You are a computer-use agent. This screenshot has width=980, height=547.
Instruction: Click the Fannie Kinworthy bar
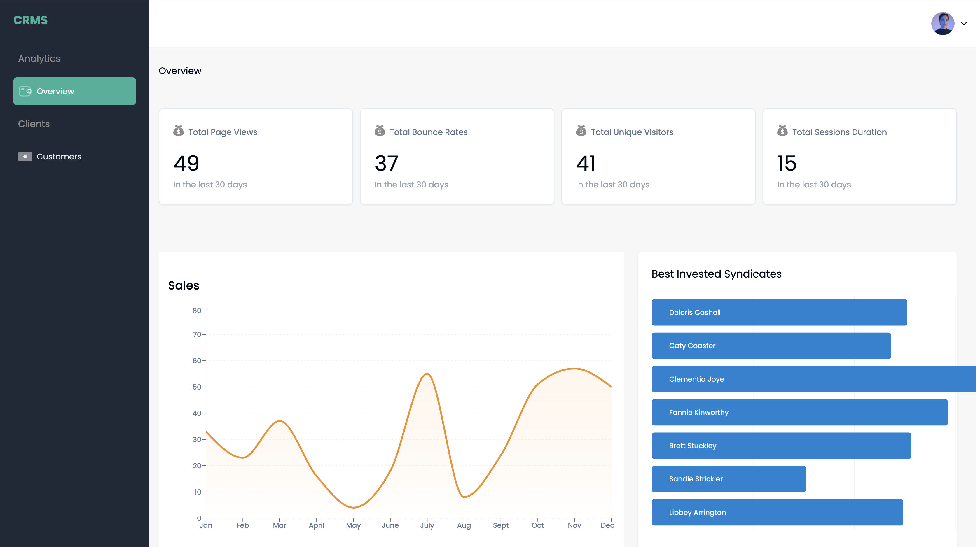[x=799, y=412]
